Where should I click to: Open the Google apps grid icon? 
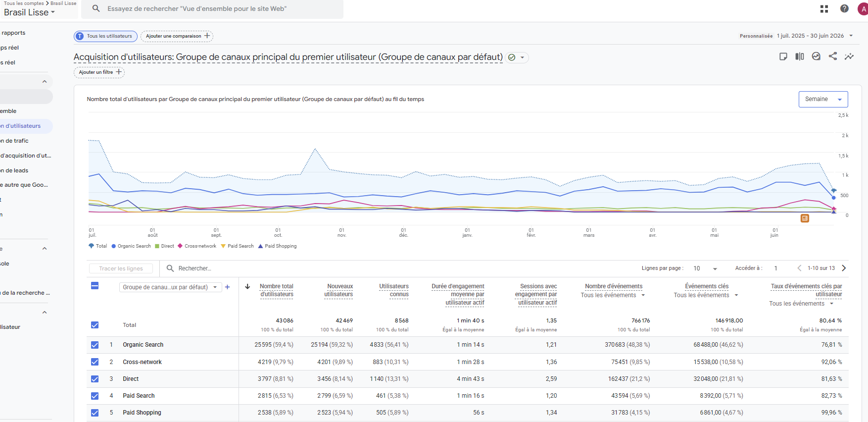click(824, 9)
